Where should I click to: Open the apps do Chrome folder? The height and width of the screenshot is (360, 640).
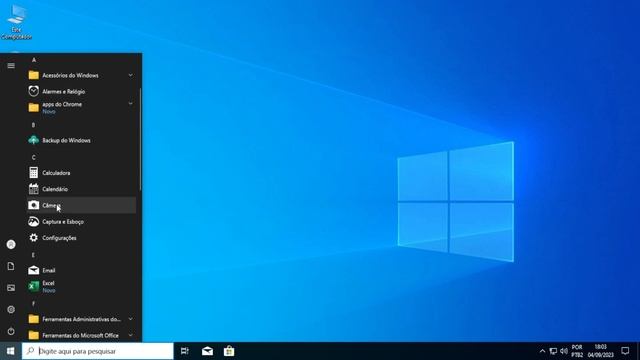(81, 107)
